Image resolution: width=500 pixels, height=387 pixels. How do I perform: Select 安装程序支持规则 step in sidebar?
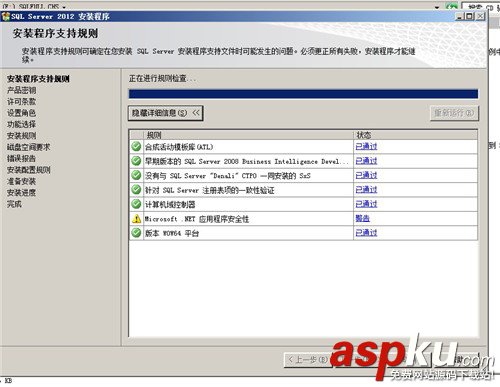(38, 79)
